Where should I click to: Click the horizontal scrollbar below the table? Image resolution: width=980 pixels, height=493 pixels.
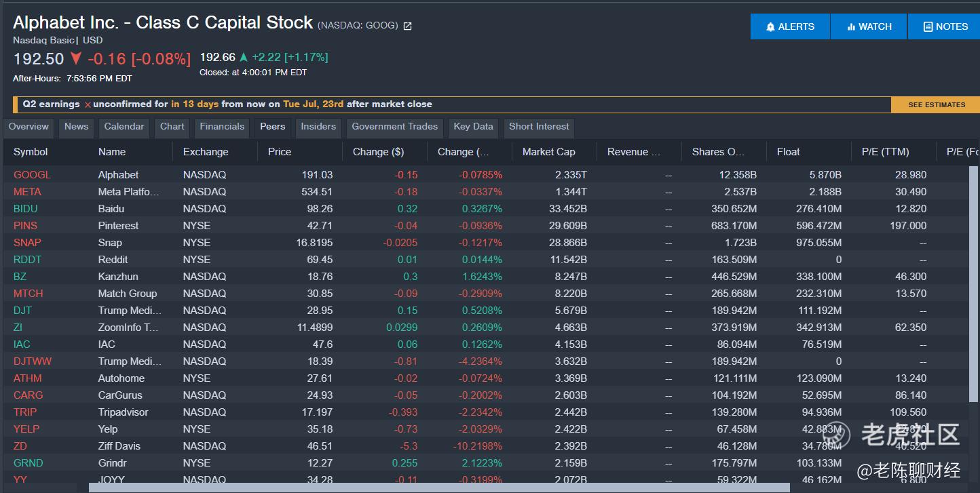(x=438, y=488)
